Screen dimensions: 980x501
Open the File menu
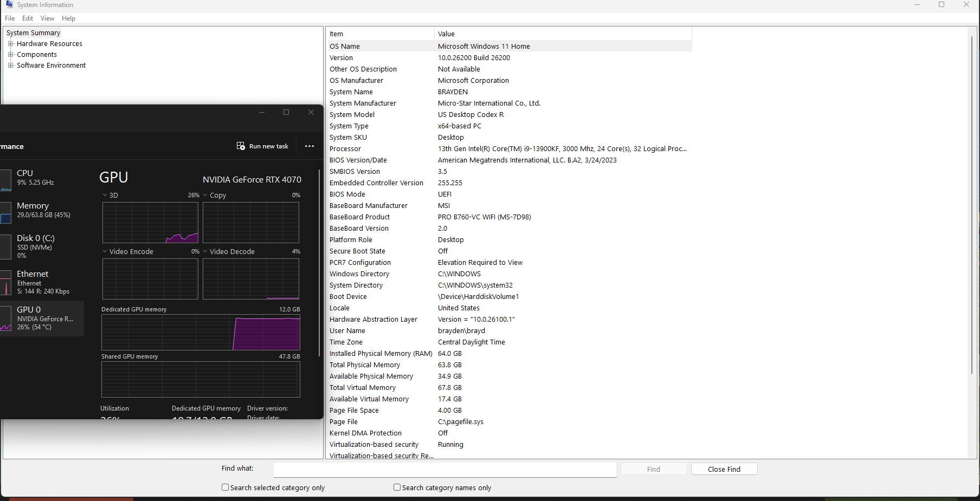[x=10, y=18]
